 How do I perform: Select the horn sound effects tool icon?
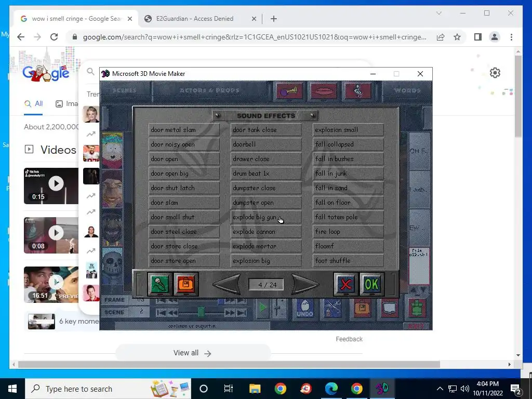pos(289,90)
